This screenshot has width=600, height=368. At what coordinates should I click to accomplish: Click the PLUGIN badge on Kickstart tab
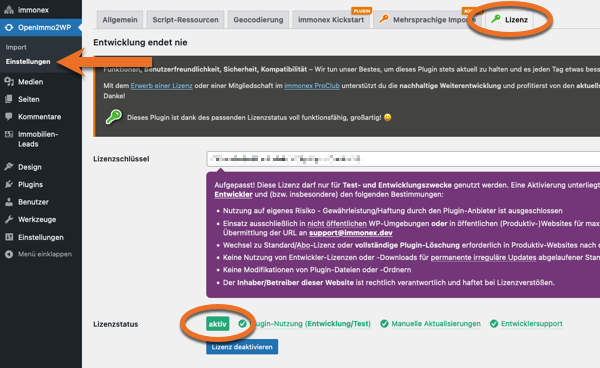[362, 11]
